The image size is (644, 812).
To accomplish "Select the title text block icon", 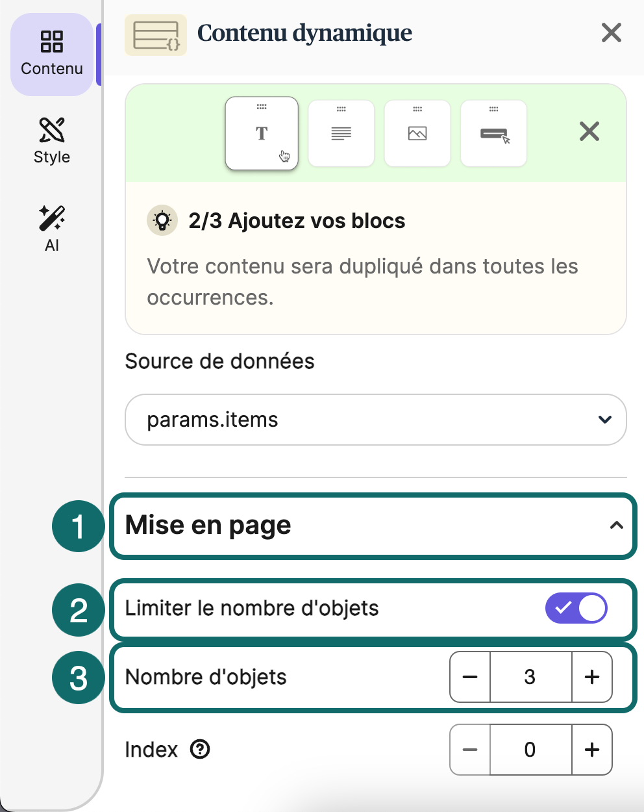I will coord(262,133).
